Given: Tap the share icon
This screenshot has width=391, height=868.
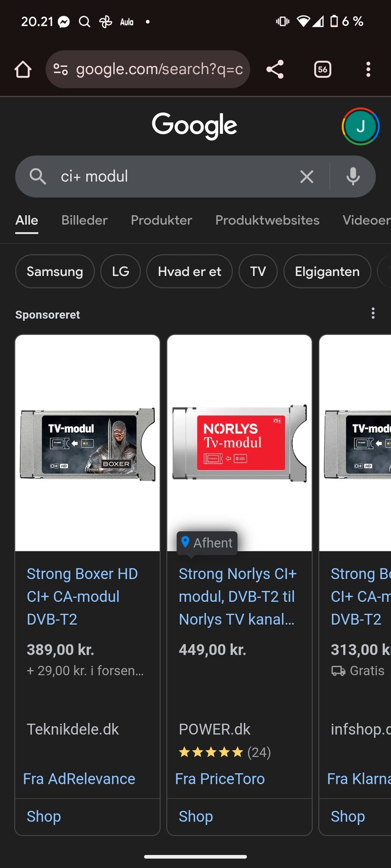Looking at the screenshot, I should pos(275,69).
